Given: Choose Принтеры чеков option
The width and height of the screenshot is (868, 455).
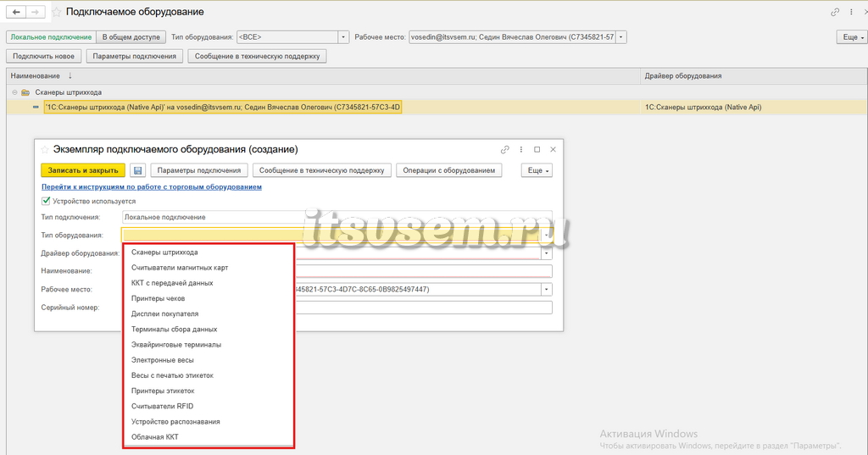Looking at the screenshot, I should (209, 298).
